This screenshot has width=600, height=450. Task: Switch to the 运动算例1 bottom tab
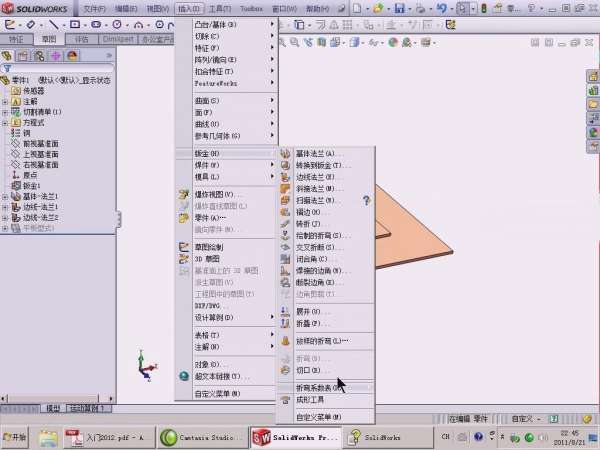pyautogui.click(x=88, y=408)
